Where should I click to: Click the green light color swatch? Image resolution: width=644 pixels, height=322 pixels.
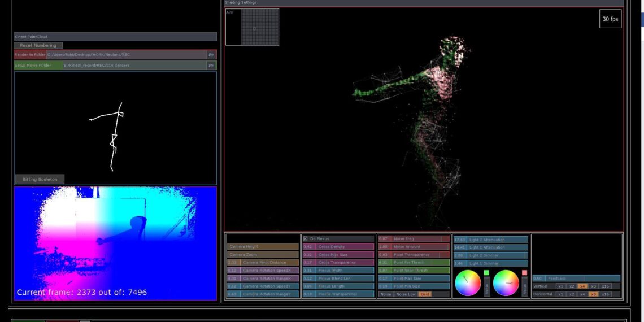[x=486, y=273]
